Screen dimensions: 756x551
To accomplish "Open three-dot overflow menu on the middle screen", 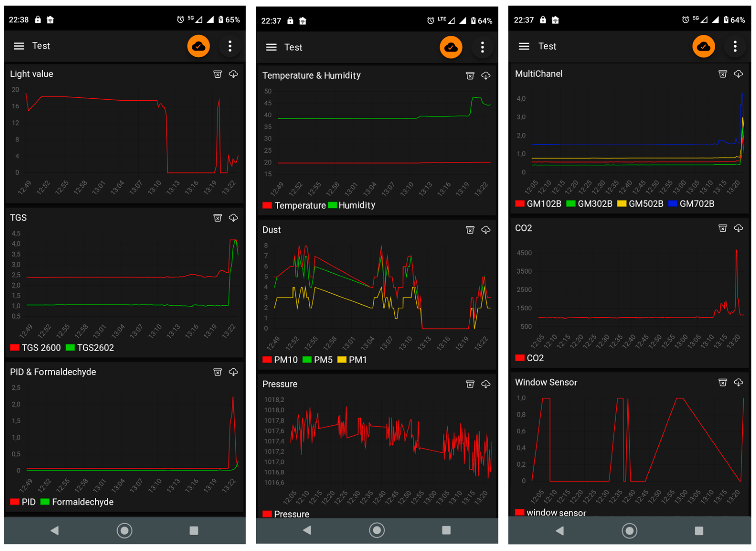I will [x=482, y=47].
